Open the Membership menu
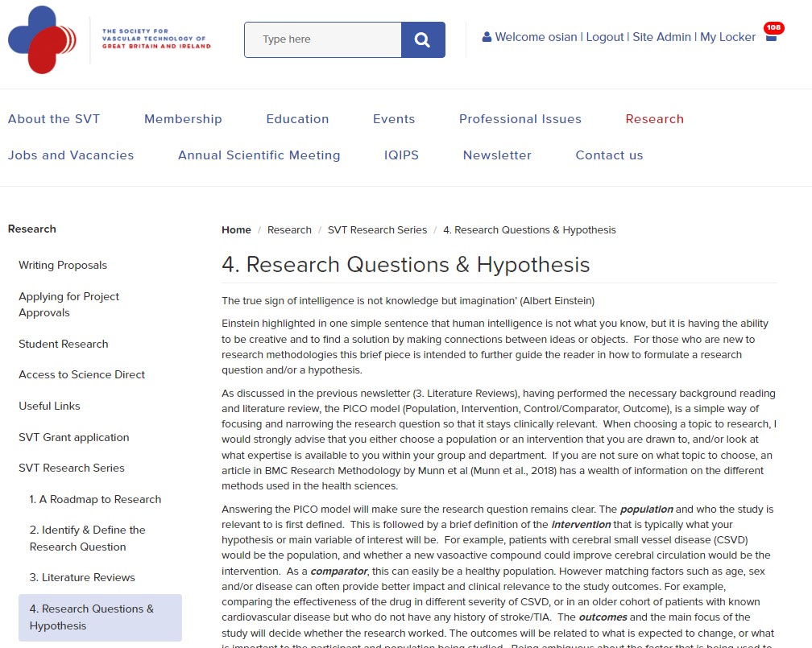The image size is (812, 648). click(183, 119)
